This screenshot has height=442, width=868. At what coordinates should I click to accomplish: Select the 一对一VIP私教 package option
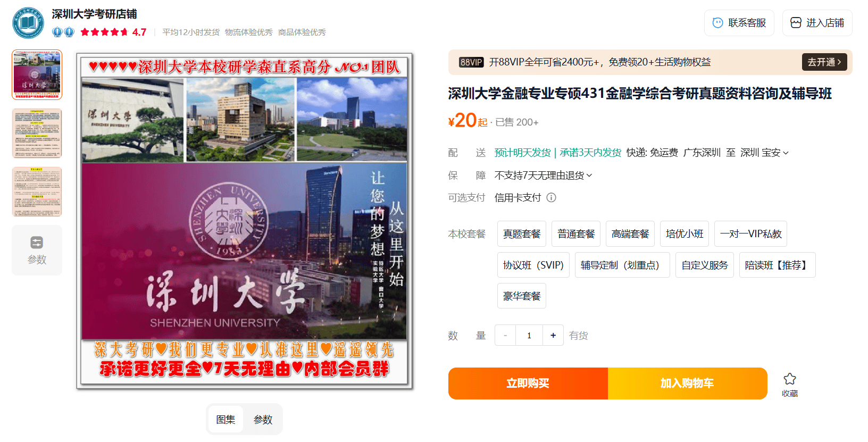[750, 234]
